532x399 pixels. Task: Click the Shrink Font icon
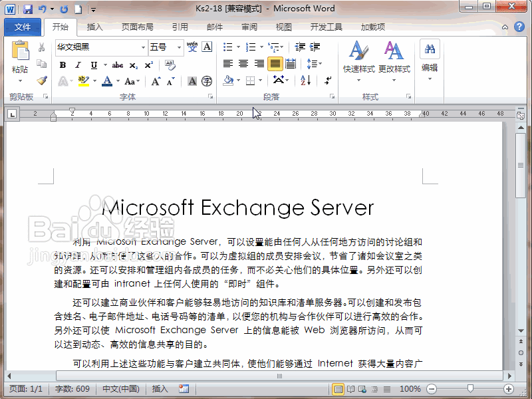[x=171, y=81]
